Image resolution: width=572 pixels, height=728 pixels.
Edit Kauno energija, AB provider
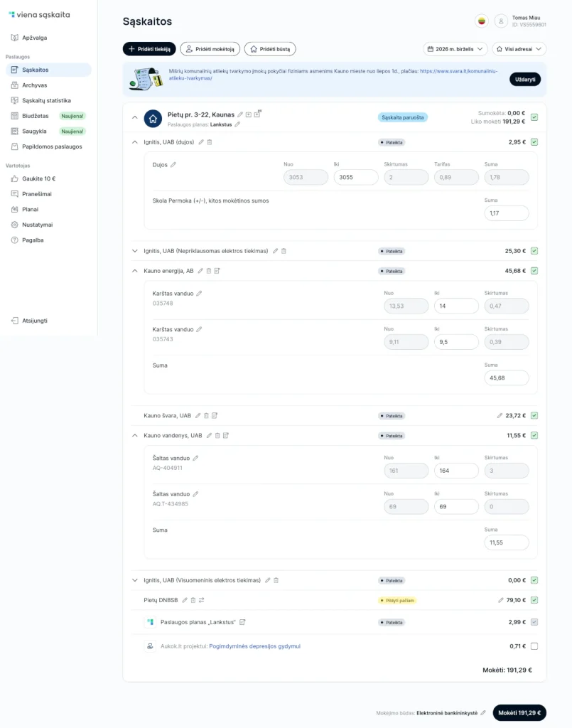pyautogui.click(x=200, y=271)
